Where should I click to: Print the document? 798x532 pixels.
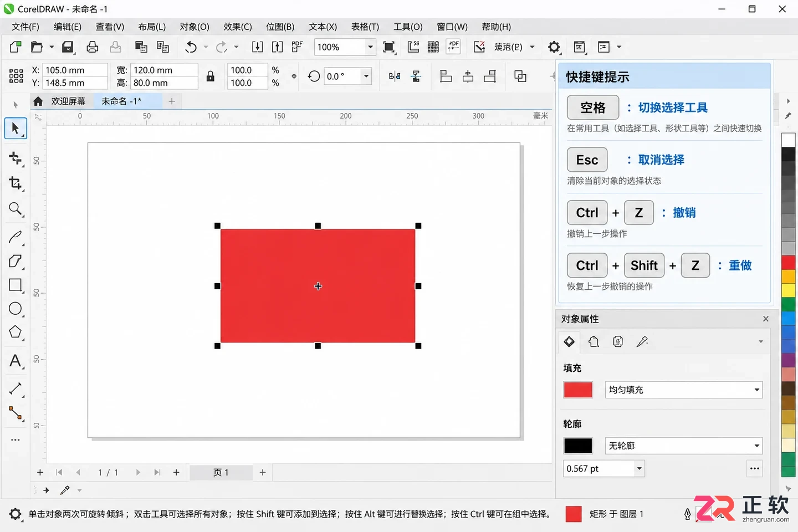click(x=92, y=47)
